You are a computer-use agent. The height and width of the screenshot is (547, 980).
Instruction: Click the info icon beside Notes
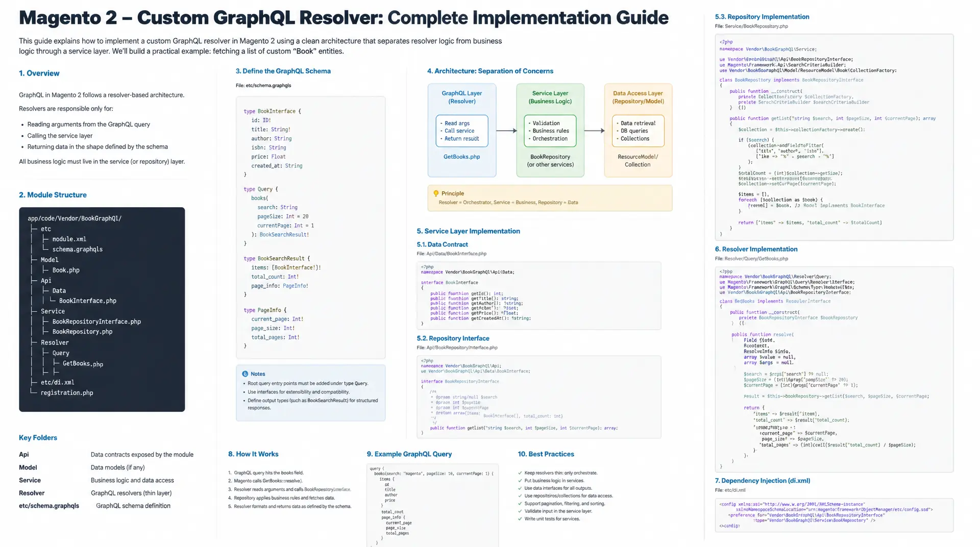coord(245,374)
